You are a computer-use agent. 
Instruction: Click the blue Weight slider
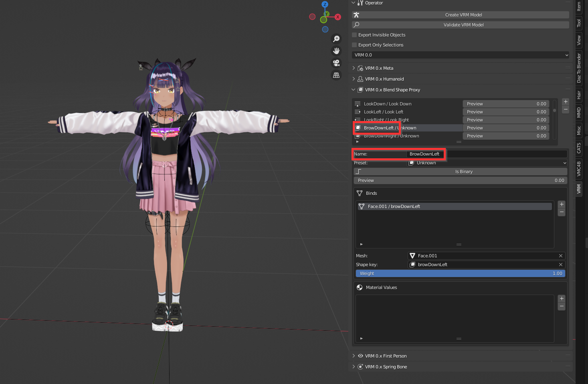460,273
